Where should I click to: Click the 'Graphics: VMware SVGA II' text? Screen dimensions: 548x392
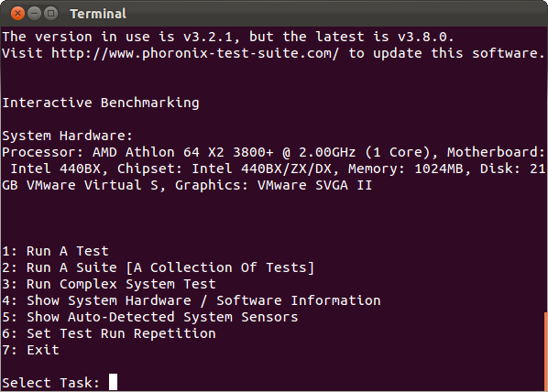(274, 185)
